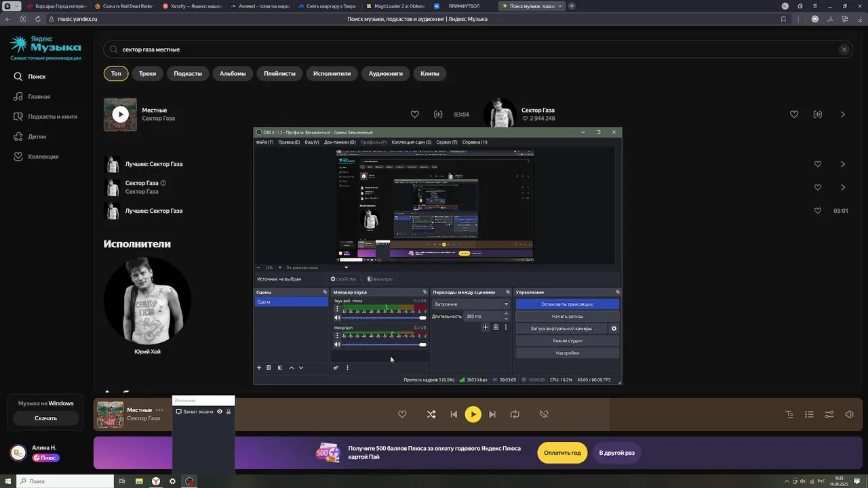Open audio mixer bottom three-dot menu in OBS
868x488 pixels.
[x=347, y=367]
